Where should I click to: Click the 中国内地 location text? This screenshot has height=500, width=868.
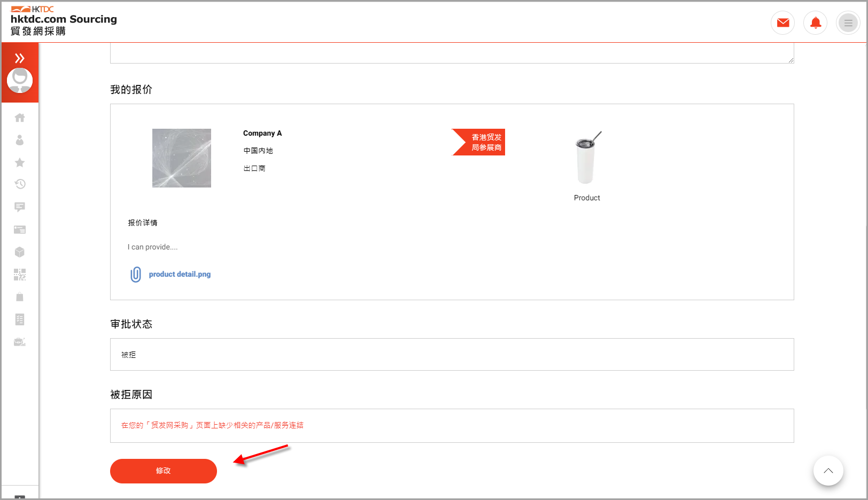258,151
